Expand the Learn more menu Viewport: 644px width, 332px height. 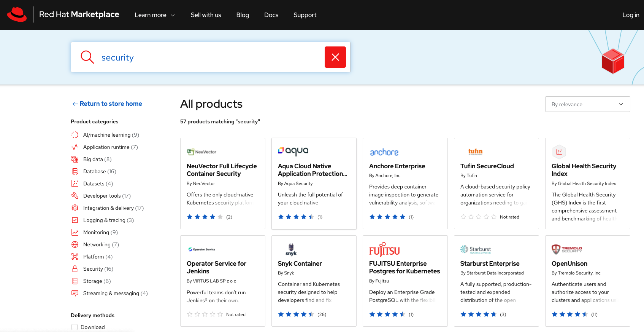click(154, 15)
